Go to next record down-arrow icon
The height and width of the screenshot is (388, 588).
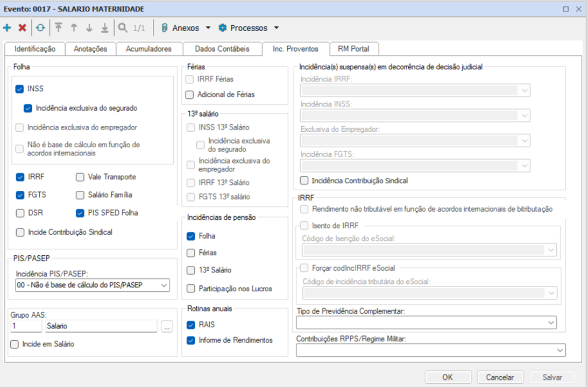tap(89, 28)
